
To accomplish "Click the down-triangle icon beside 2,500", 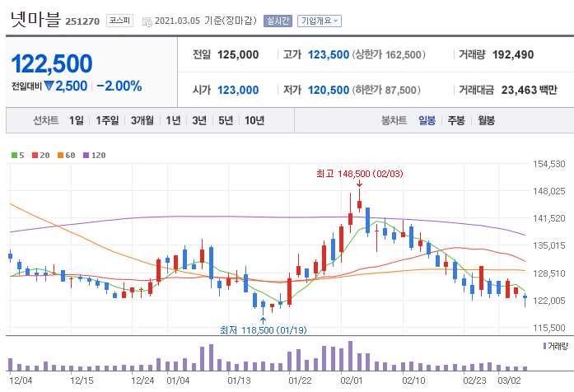I will [x=49, y=86].
